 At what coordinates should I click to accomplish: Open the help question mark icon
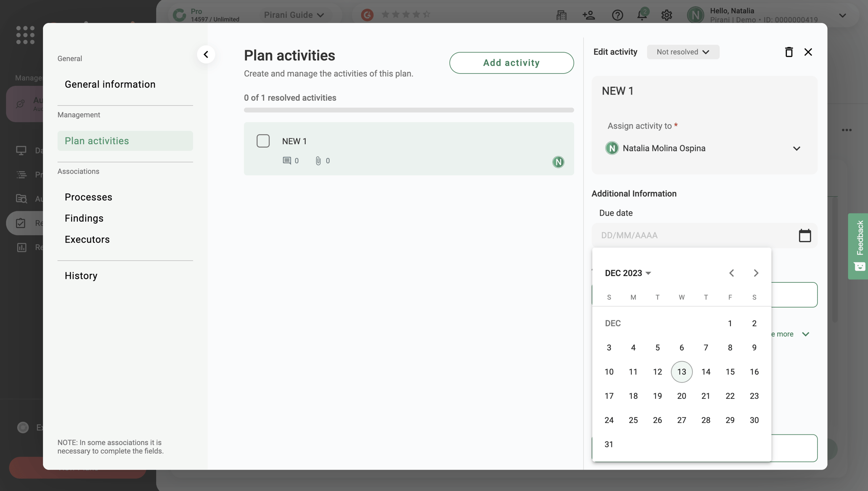click(x=617, y=15)
